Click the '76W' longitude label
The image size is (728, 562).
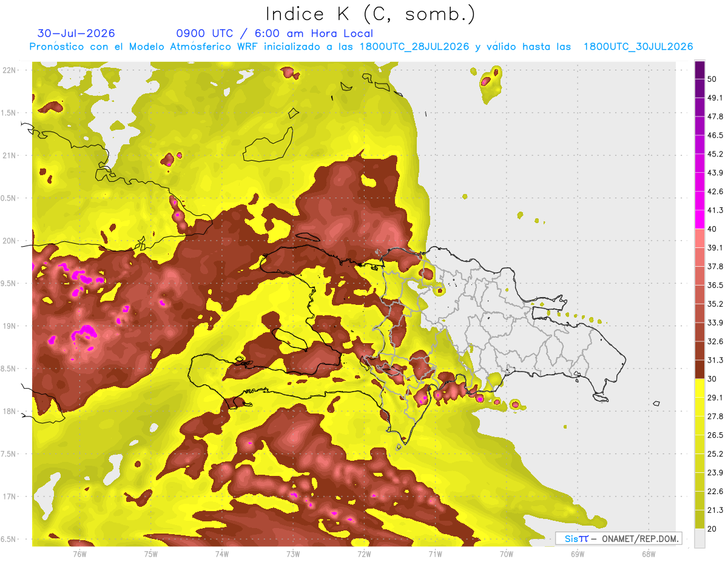(79, 554)
